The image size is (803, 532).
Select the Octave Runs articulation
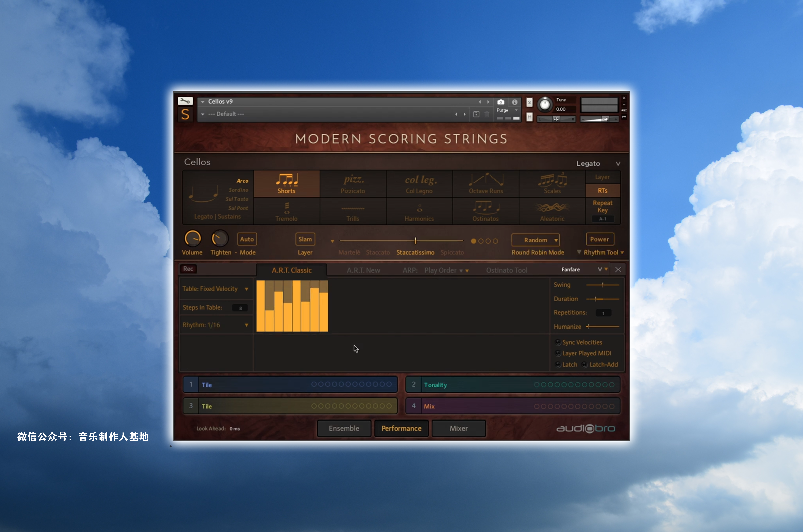click(x=486, y=184)
